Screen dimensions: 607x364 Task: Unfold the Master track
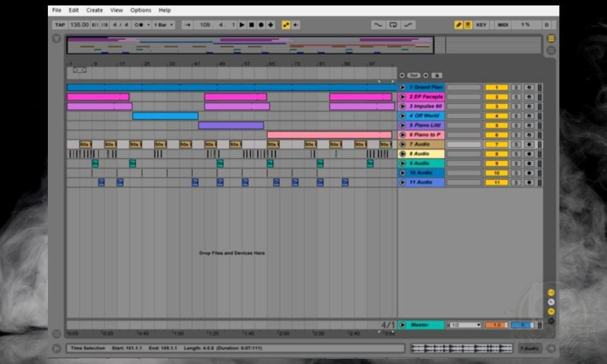point(402,325)
